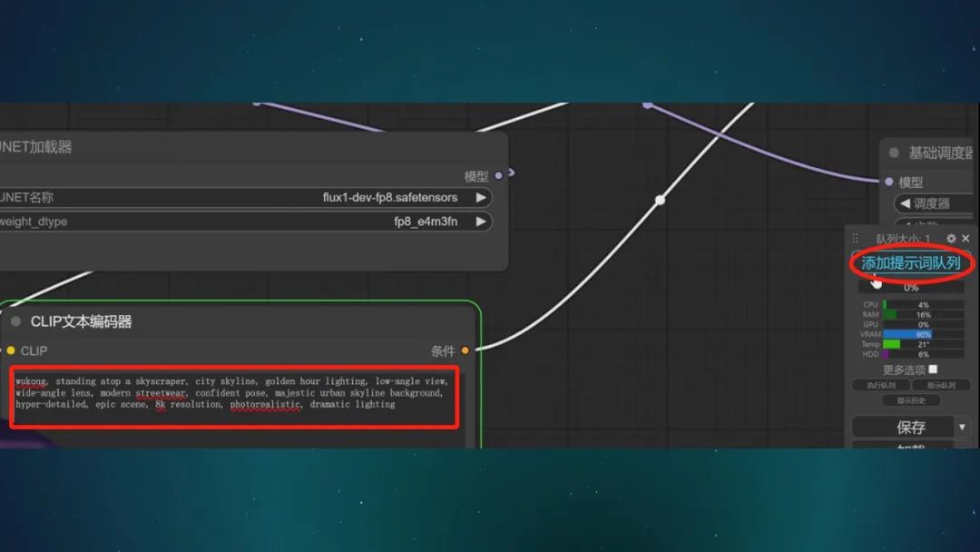This screenshot has width=980, height=552.
Task: Click the prompt text box starting with wukong
Action: (x=234, y=397)
